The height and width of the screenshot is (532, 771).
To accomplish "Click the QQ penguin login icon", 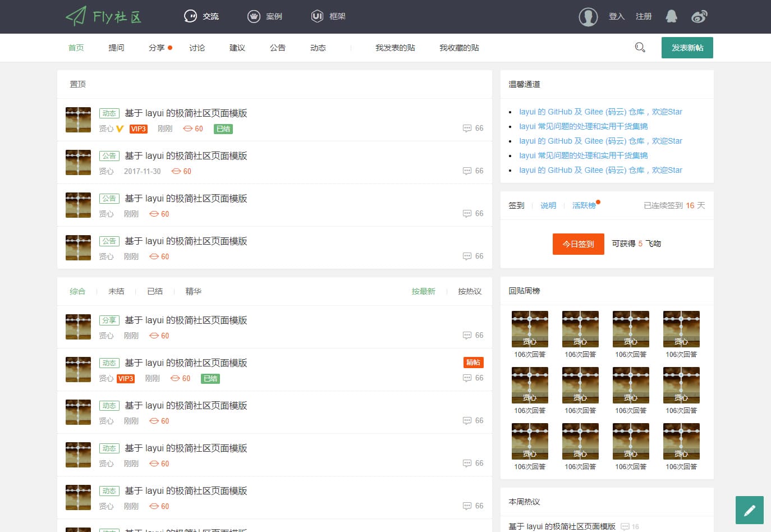I will click(x=671, y=16).
